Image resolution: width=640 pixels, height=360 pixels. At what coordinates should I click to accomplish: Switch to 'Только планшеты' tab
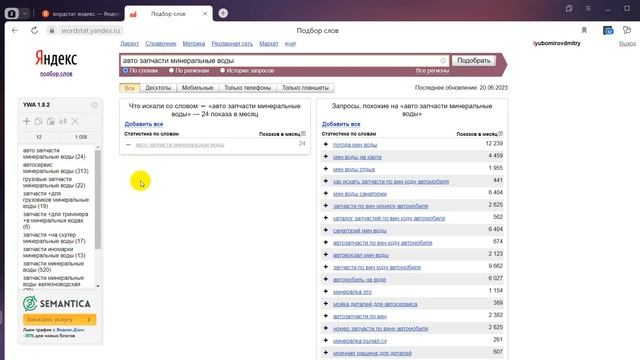coord(305,88)
